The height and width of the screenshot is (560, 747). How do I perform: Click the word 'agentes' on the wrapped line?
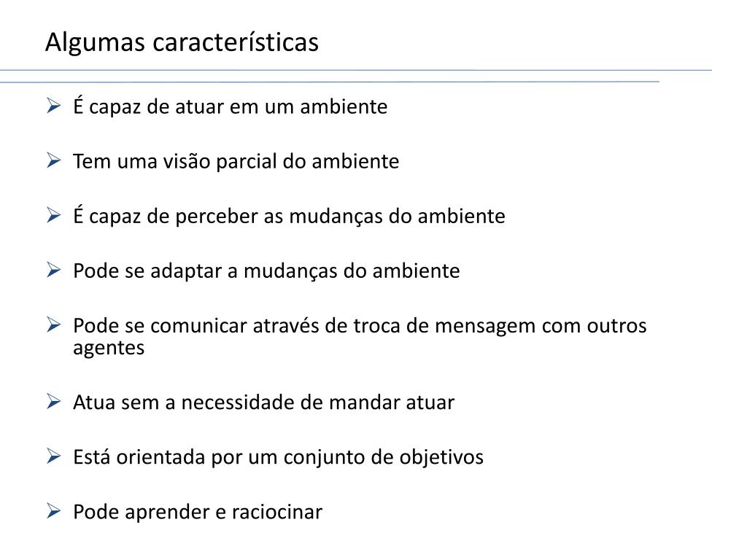(109, 349)
